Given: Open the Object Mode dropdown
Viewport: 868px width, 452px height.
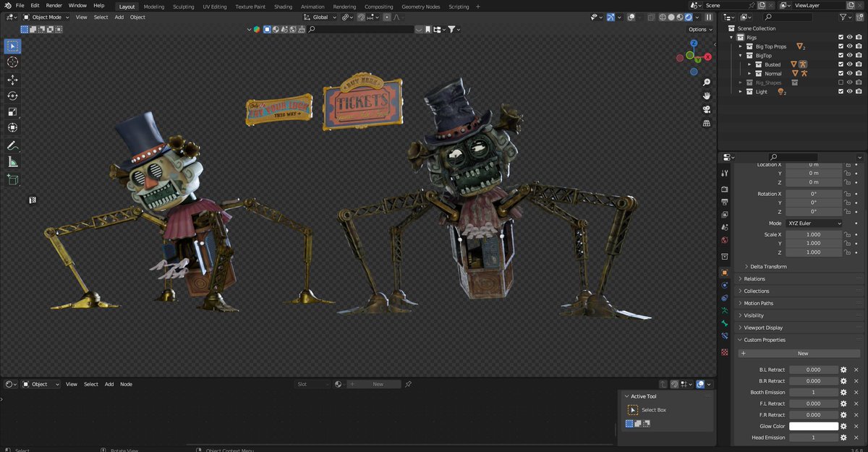Looking at the screenshot, I should coord(46,17).
